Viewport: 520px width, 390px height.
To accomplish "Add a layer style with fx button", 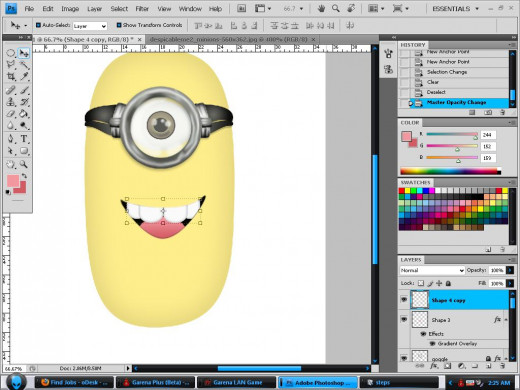I will [434, 366].
